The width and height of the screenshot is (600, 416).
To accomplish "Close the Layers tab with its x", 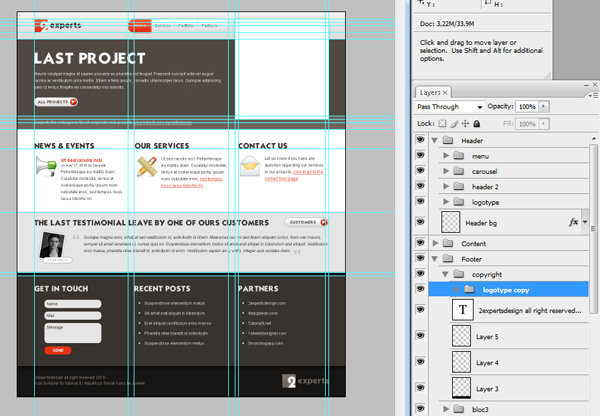I will coord(445,93).
